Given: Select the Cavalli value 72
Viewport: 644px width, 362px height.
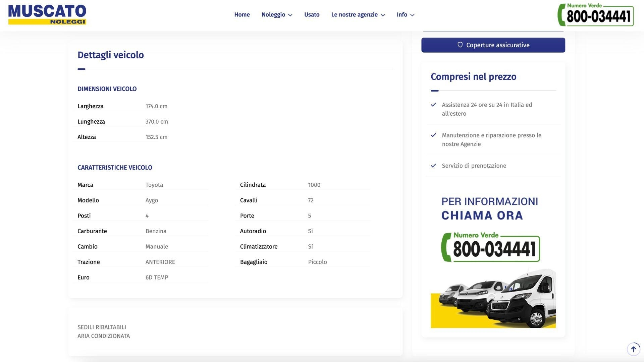Looking at the screenshot, I should (311, 200).
